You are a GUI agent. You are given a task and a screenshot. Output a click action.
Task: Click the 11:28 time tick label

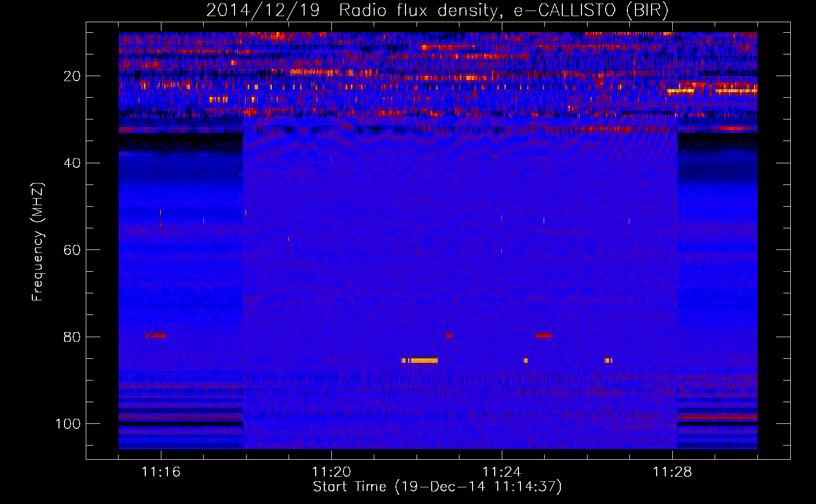click(x=672, y=472)
